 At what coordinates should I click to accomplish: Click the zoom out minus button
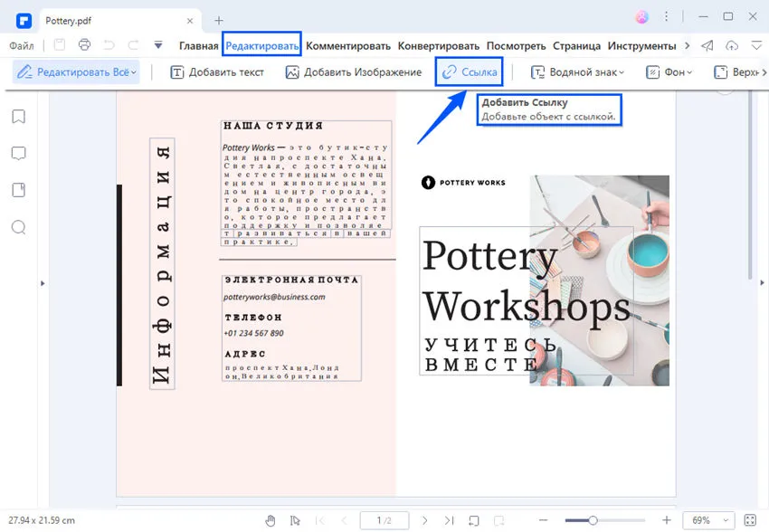[543, 520]
